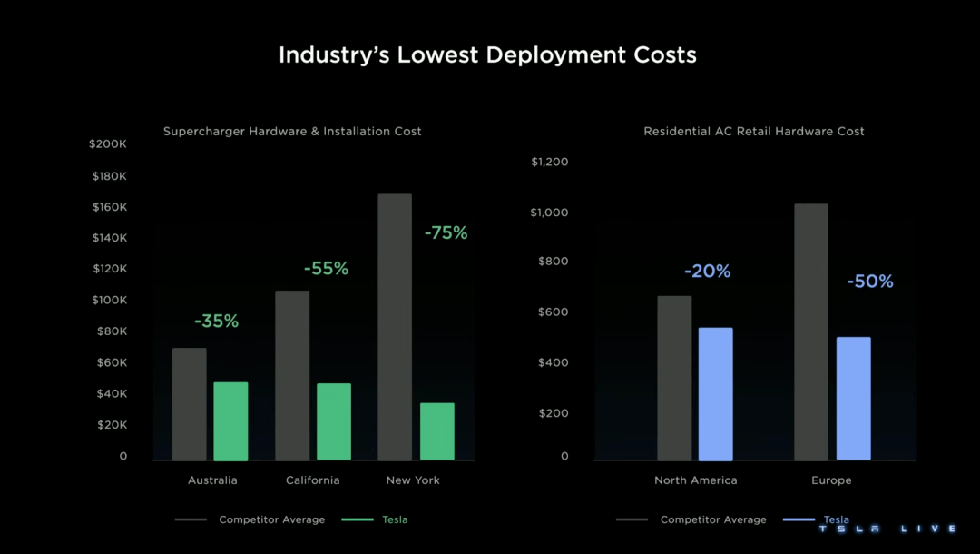Select the California category label
The image size is (980, 554).
click(312, 480)
